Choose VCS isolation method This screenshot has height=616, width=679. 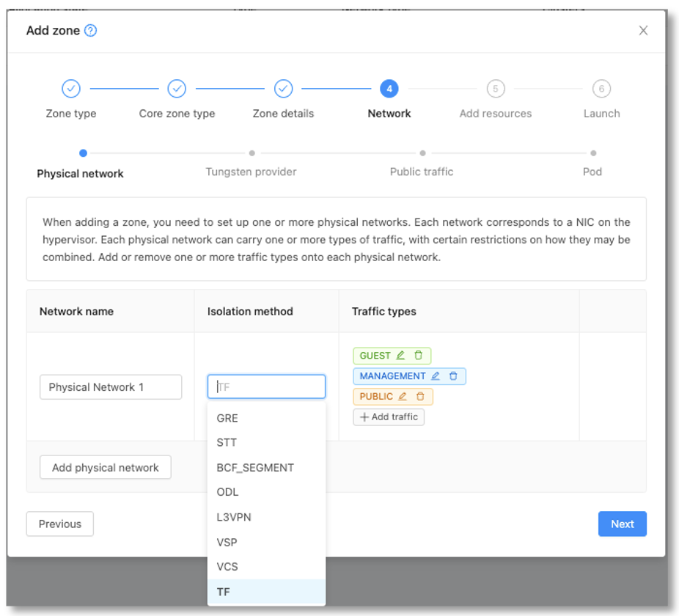[x=266, y=566]
